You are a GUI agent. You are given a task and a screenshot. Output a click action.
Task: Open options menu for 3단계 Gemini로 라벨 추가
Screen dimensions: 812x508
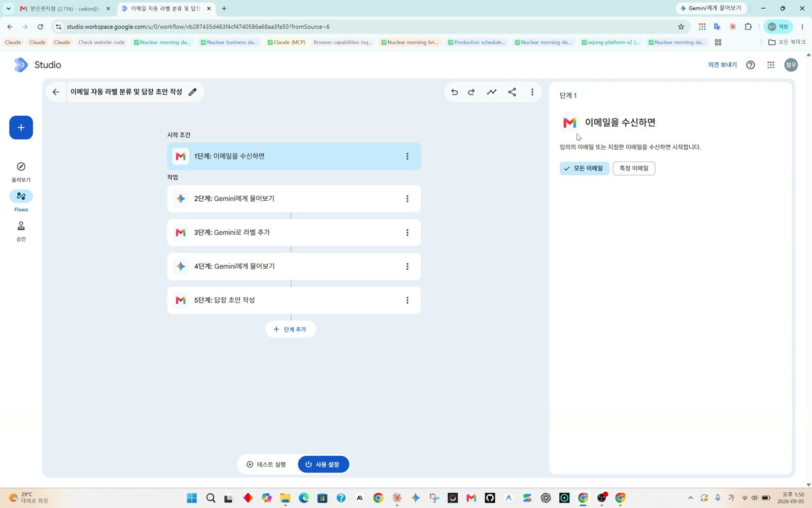tap(407, 233)
